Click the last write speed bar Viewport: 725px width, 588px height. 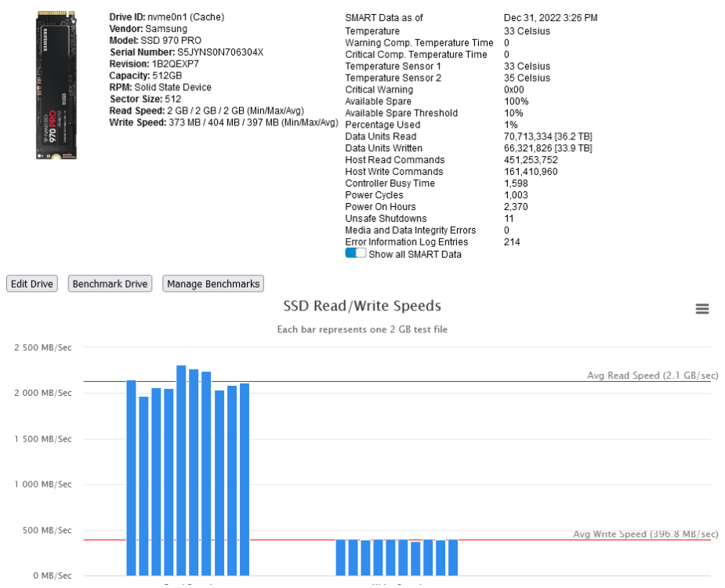453,557
